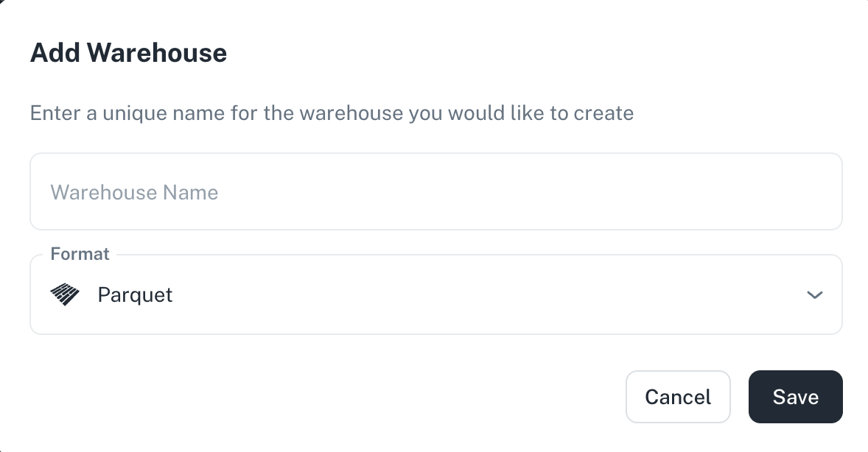
Task: Place cursor on Warehouse Name placeholder text
Action: tap(135, 193)
